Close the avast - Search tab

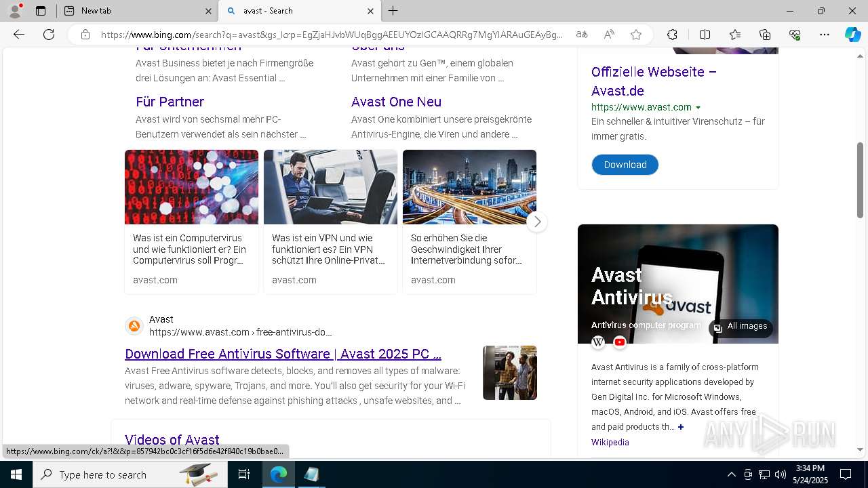point(370,11)
